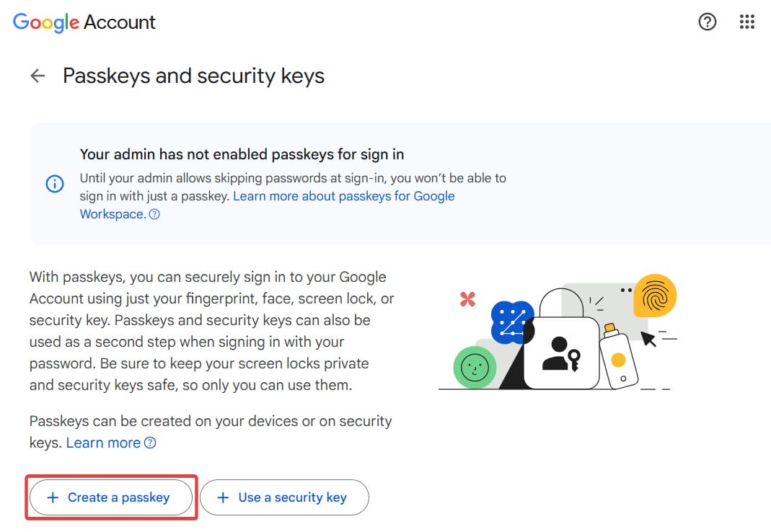The width and height of the screenshot is (771, 532).
Task: Click the Google Account logo
Action: (x=45, y=22)
